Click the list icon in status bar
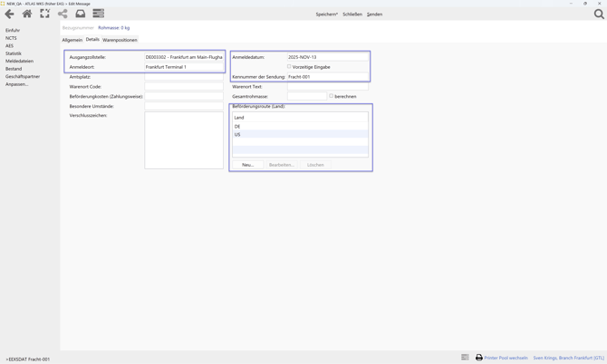This screenshot has width=607, height=364. 465,358
